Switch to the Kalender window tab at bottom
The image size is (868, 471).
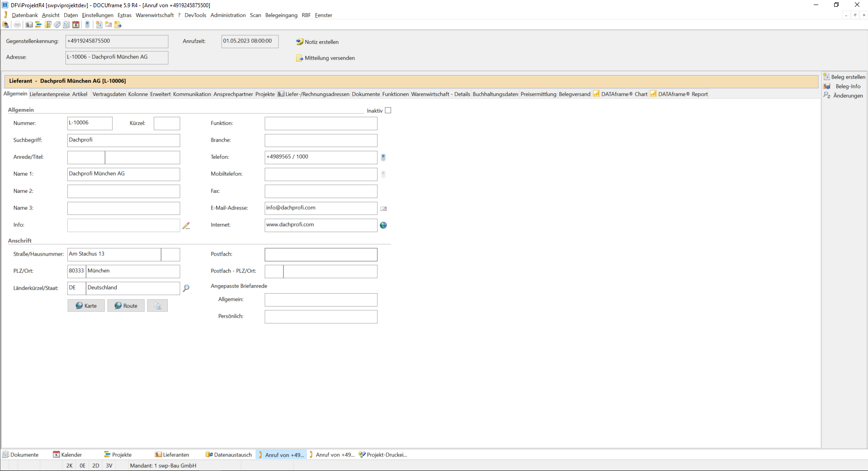pos(68,455)
